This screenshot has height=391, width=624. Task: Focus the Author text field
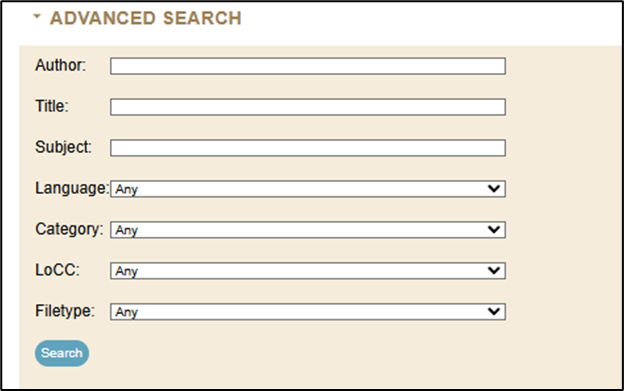(x=308, y=66)
